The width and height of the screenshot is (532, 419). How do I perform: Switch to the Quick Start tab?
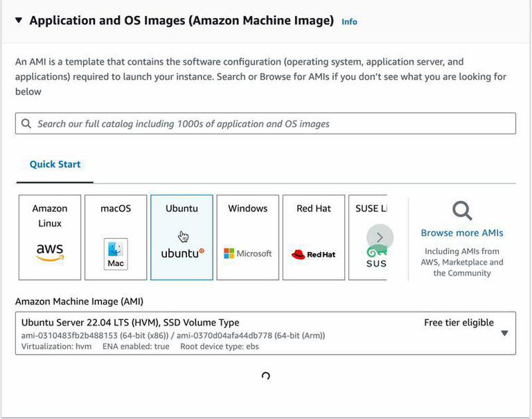[55, 164]
